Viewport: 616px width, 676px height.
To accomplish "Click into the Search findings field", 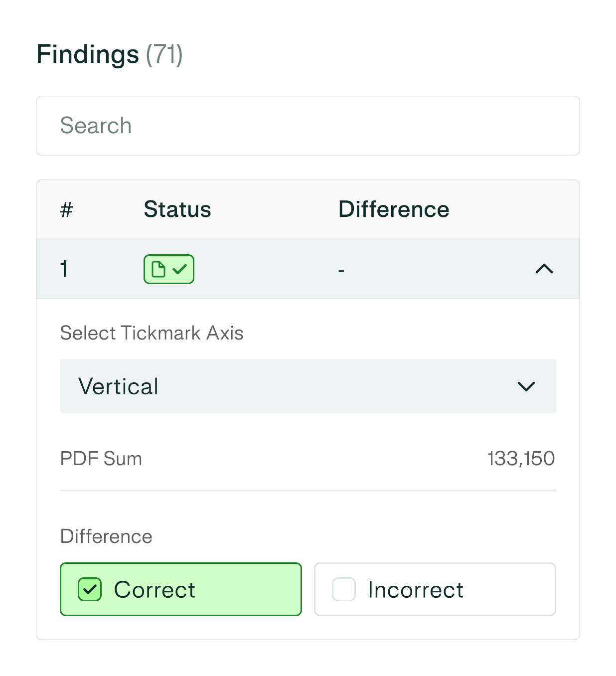I will coord(308,126).
